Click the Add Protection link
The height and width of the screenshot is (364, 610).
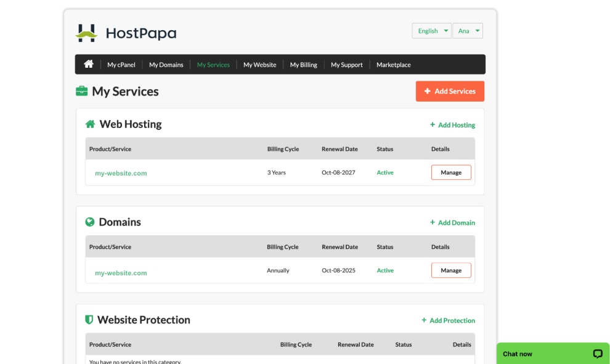tap(448, 320)
